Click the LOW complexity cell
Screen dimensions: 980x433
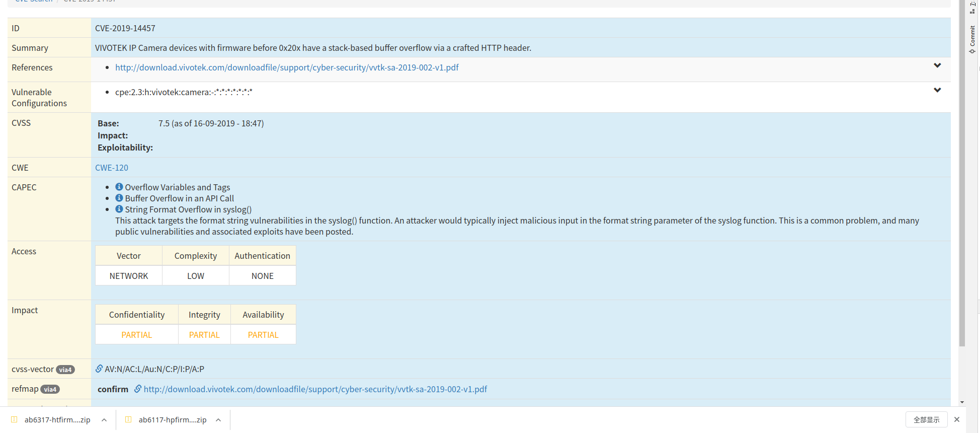(196, 276)
